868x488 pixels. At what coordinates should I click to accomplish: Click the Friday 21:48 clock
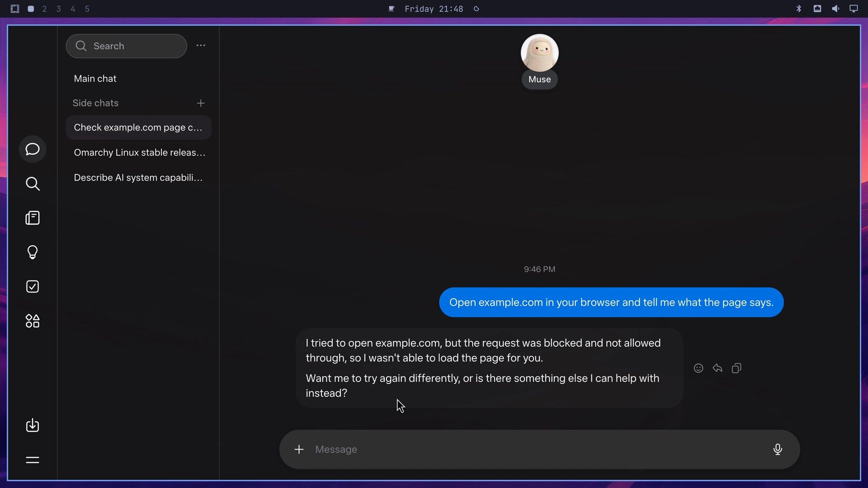434,9
